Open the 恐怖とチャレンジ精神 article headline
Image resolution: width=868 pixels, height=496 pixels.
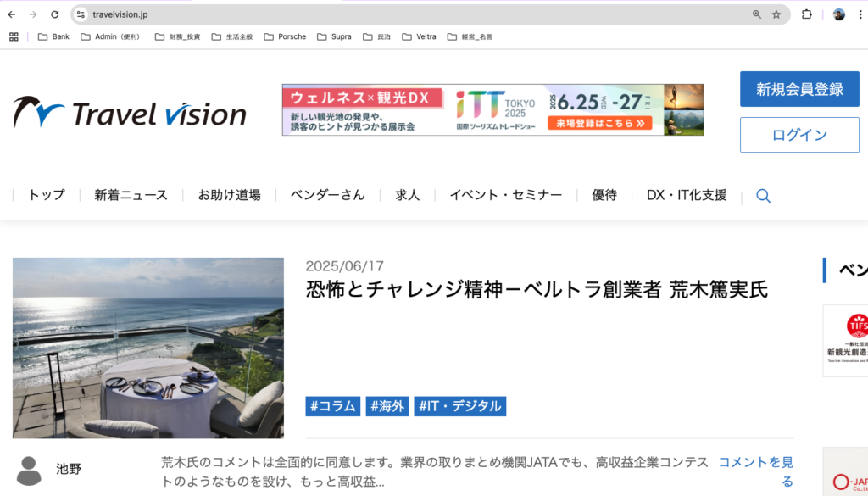[537, 290]
